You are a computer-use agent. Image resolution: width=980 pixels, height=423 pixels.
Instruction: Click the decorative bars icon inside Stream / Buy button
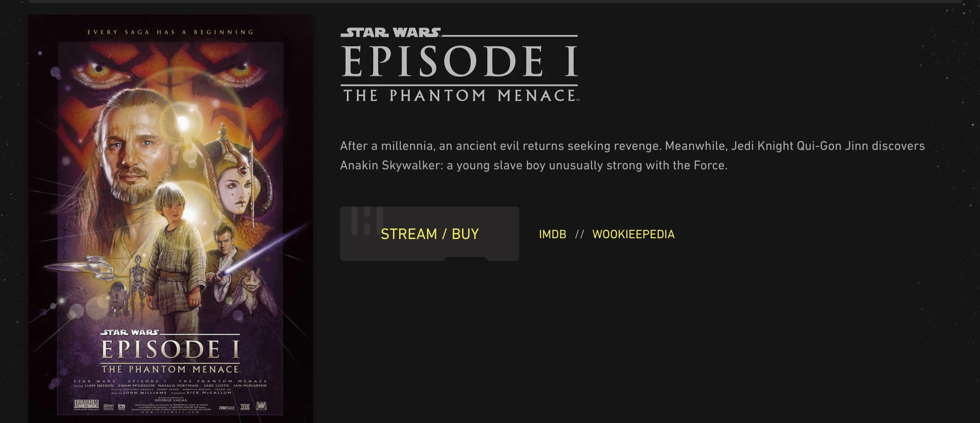tap(367, 220)
